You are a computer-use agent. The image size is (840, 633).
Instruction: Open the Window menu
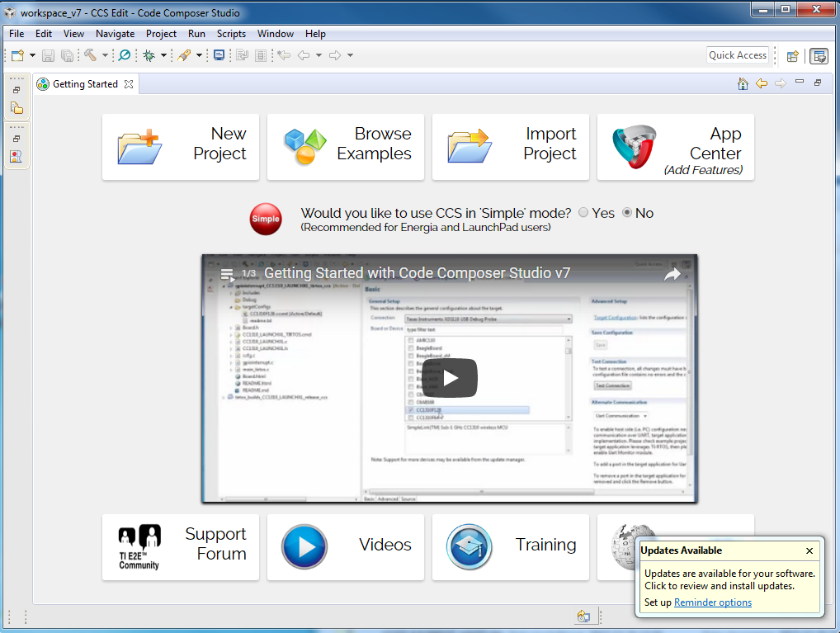point(276,33)
